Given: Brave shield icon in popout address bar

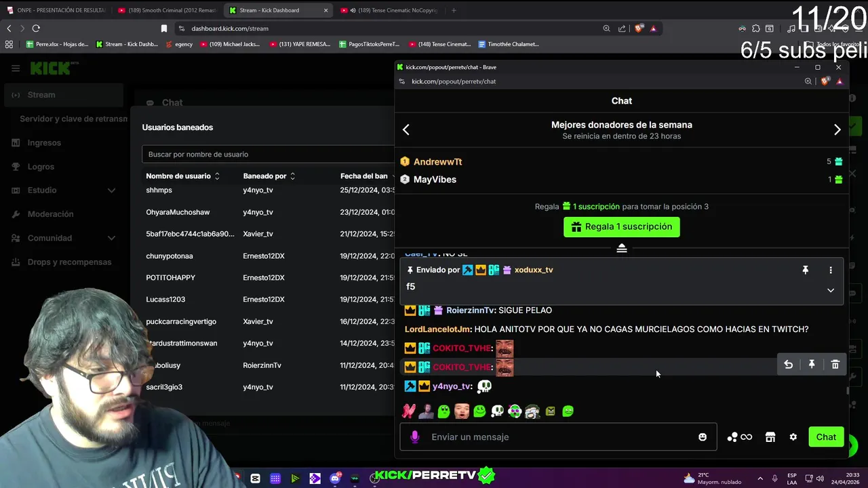Looking at the screenshot, I should click(x=825, y=81).
